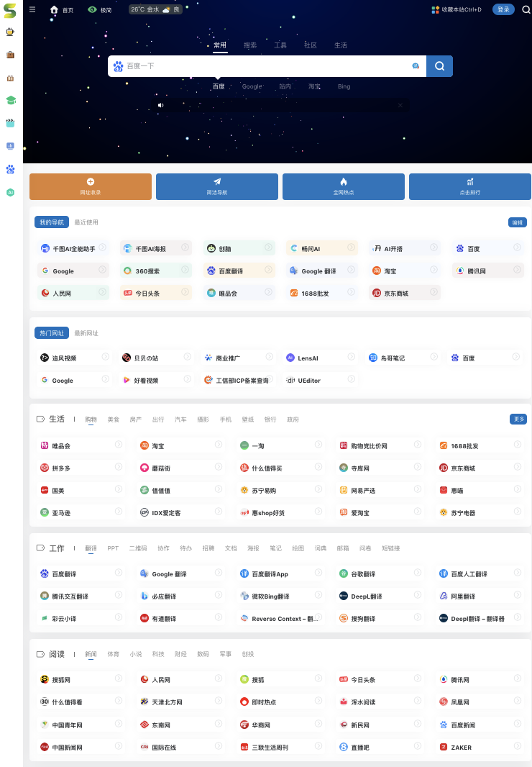Click the arrow circle on the 京东商城 navigation card

pyautogui.click(x=434, y=292)
